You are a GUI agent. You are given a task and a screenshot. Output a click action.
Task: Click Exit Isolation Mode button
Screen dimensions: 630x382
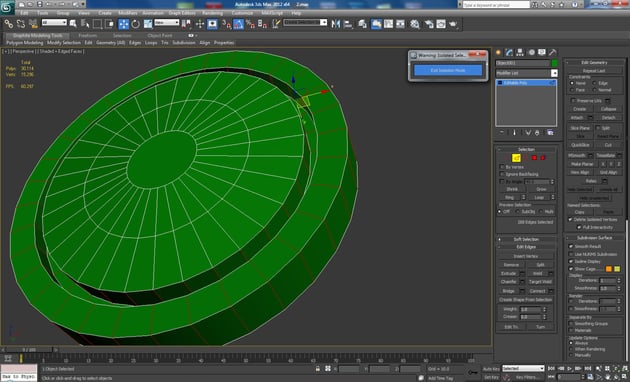(448, 70)
